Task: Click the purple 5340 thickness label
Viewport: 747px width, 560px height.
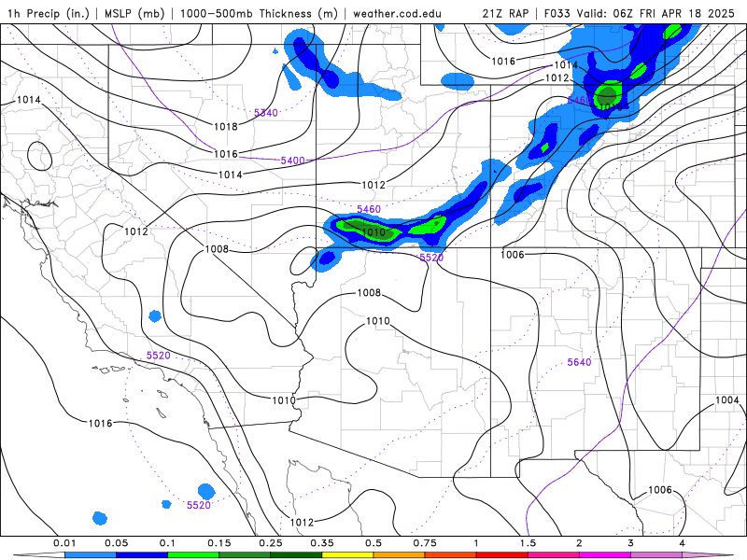Action: pyautogui.click(x=265, y=113)
